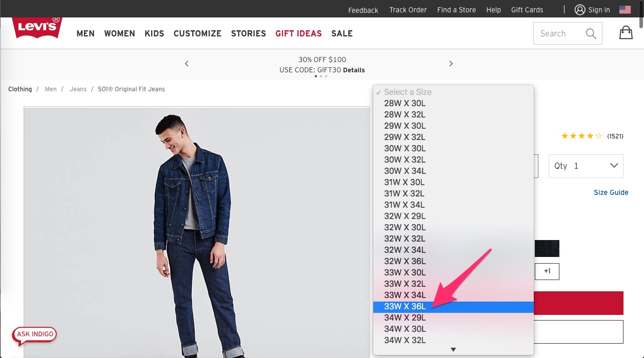Select size 34W X 30L
Viewport: 644px width, 358px height.
453,329
